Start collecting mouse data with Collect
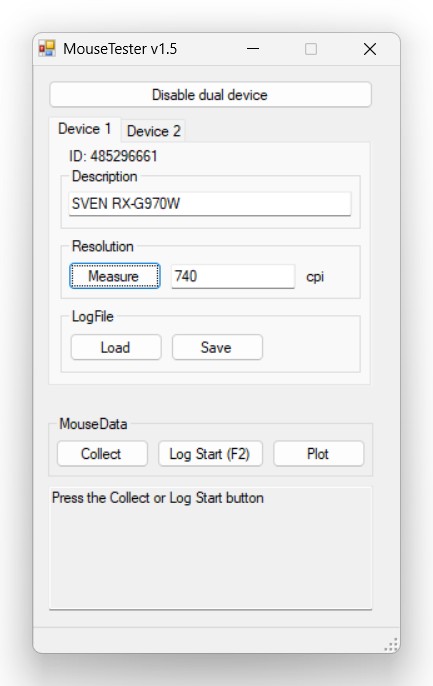The width and height of the screenshot is (433, 686). pyautogui.click(x=102, y=454)
